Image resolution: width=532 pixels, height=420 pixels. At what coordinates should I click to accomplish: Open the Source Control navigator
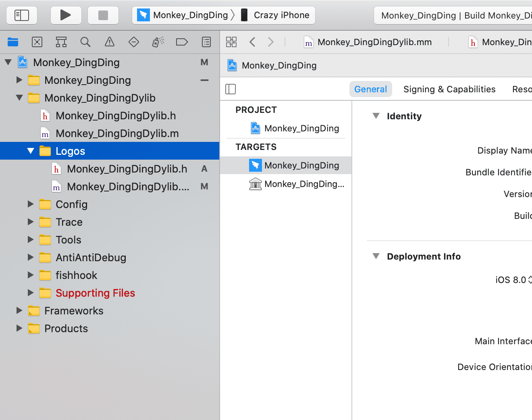(37, 42)
